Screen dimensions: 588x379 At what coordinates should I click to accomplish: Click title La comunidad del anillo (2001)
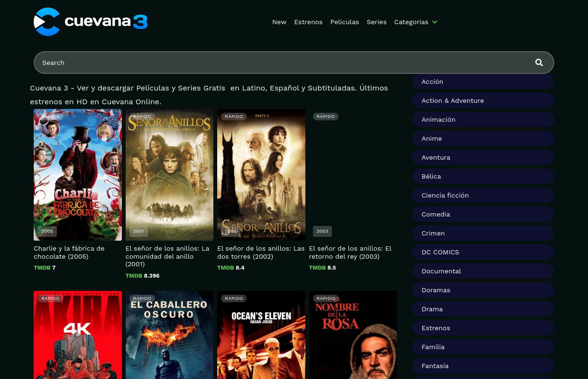tap(167, 256)
